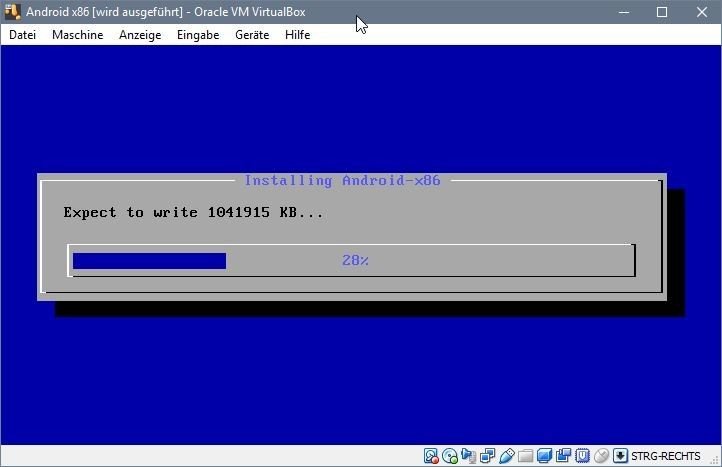This screenshot has width=722, height=467.
Task: Open the Datei menu
Action: (22, 35)
